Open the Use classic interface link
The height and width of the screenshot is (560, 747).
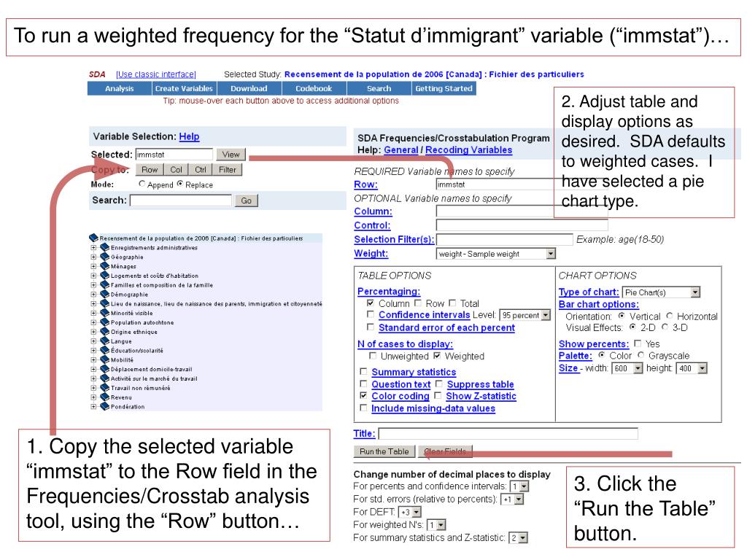coord(156,74)
